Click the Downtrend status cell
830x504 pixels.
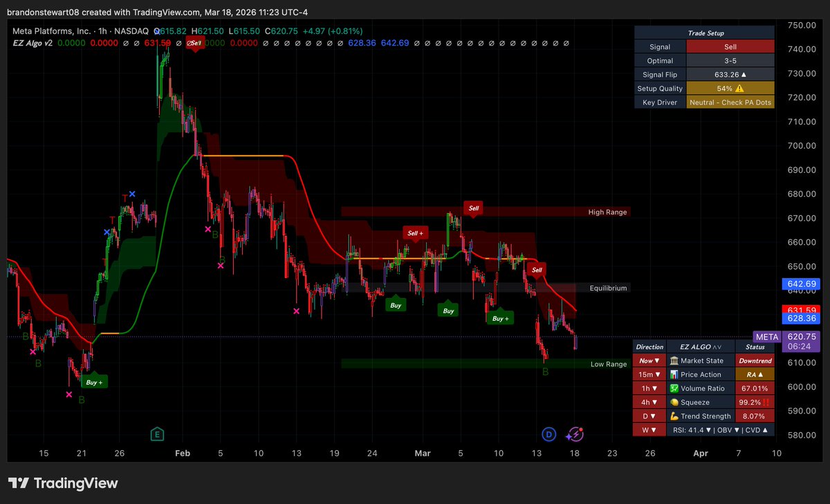[755, 361]
